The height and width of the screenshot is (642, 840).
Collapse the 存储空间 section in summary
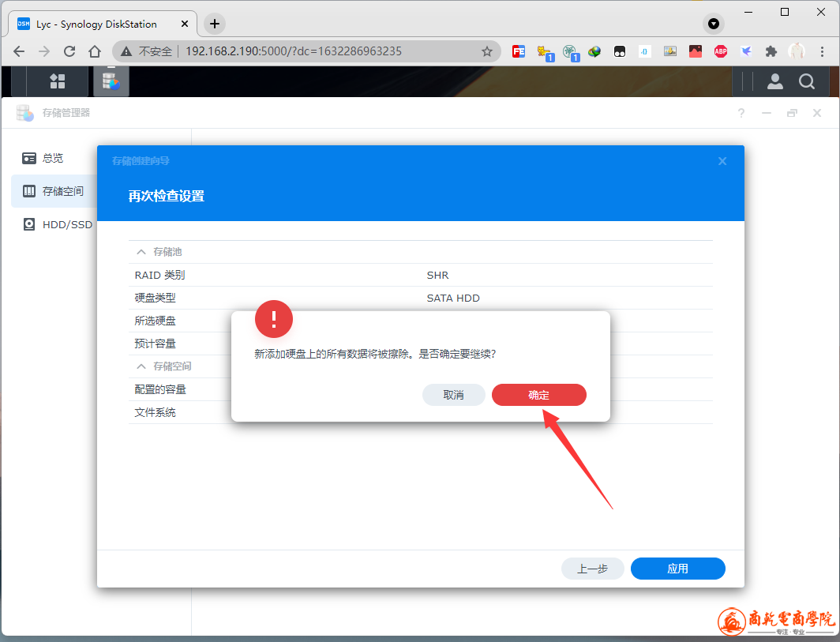tap(141, 366)
